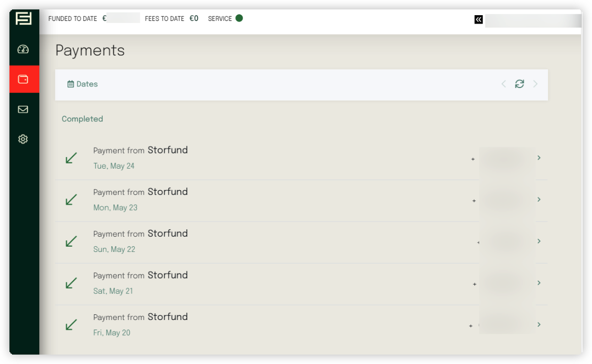Select the Payments wallet icon
This screenshot has width=592, height=364.
(x=24, y=79)
